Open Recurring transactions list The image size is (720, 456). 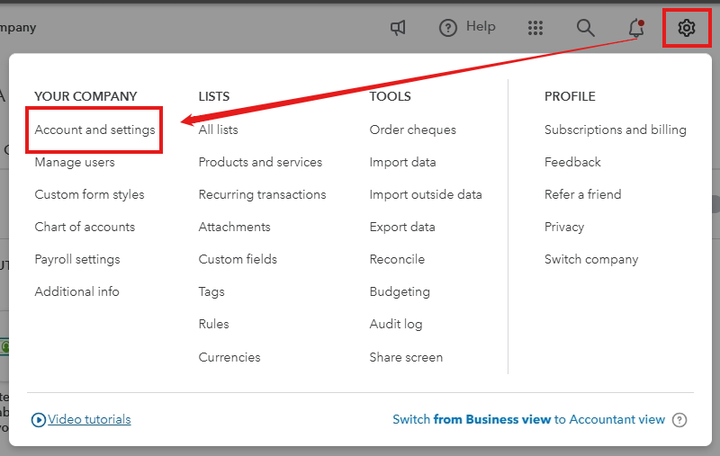pos(262,194)
